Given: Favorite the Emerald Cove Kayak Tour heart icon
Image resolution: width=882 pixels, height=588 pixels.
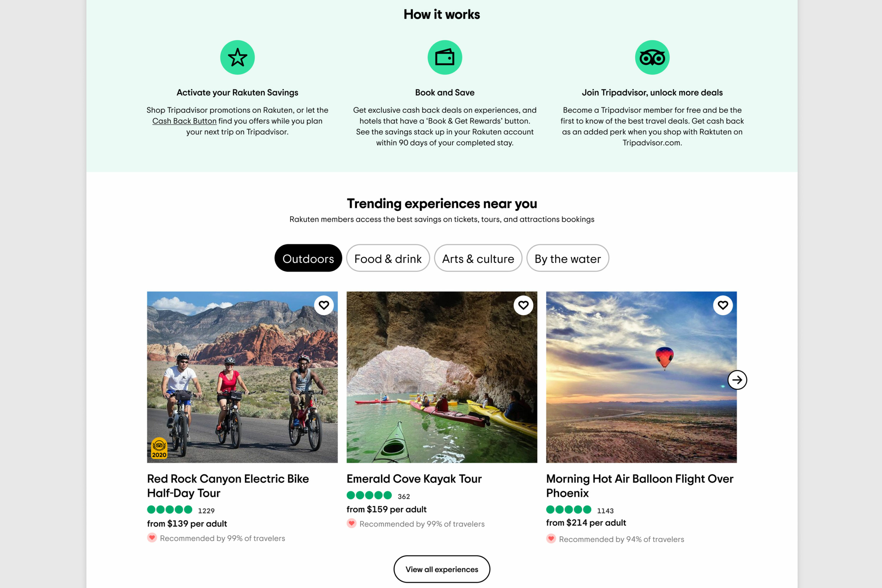Looking at the screenshot, I should coord(523,305).
